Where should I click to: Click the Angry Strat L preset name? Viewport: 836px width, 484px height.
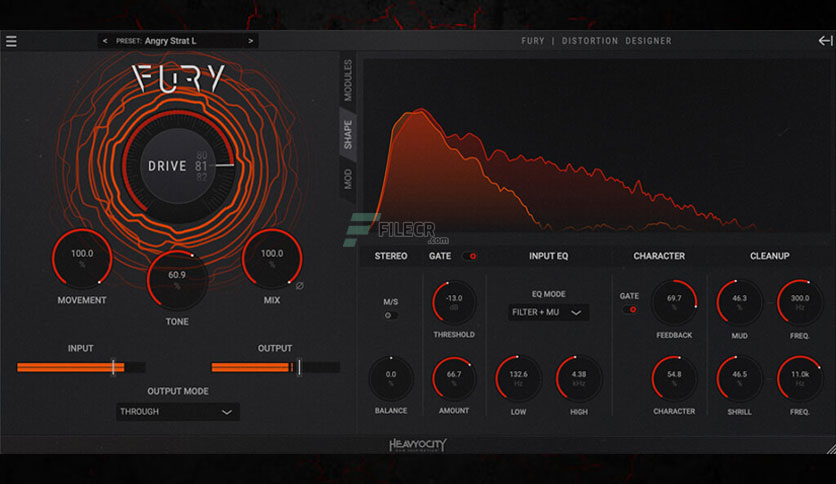coord(171,41)
